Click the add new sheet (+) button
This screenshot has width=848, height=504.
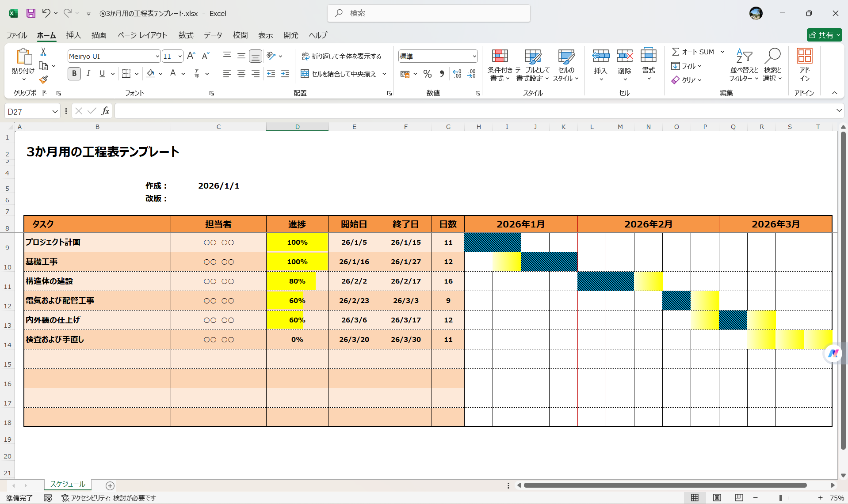click(110, 486)
